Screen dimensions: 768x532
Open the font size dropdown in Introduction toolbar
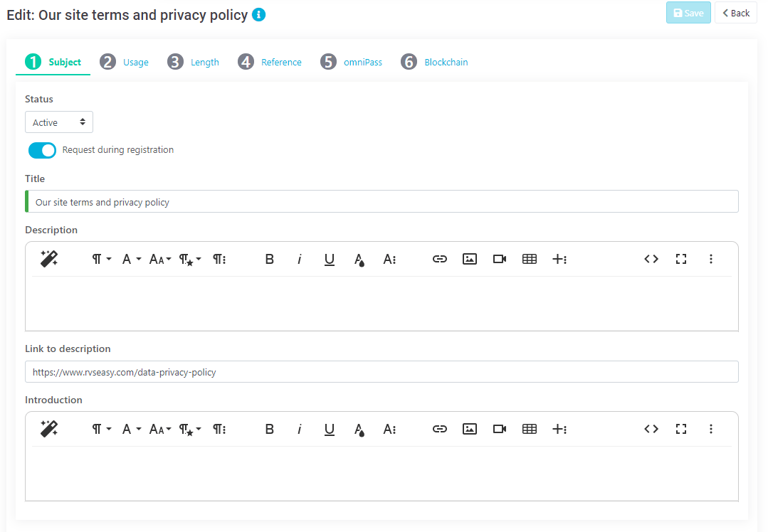[159, 429]
